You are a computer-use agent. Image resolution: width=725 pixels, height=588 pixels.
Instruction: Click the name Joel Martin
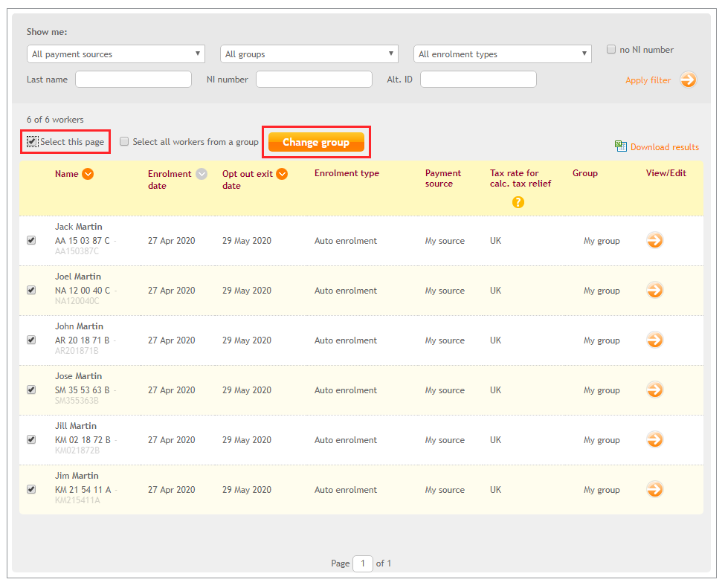(x=77, y=277)
